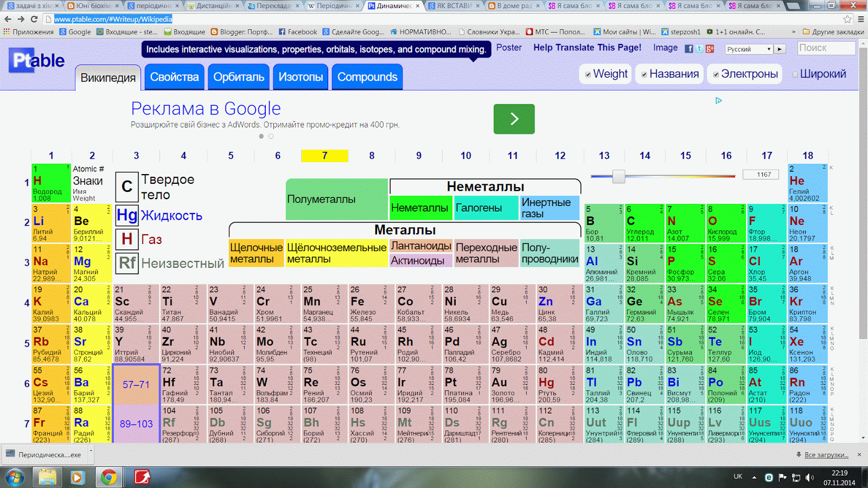
Task: Click Help Translate This Page link
Action: 587,48
